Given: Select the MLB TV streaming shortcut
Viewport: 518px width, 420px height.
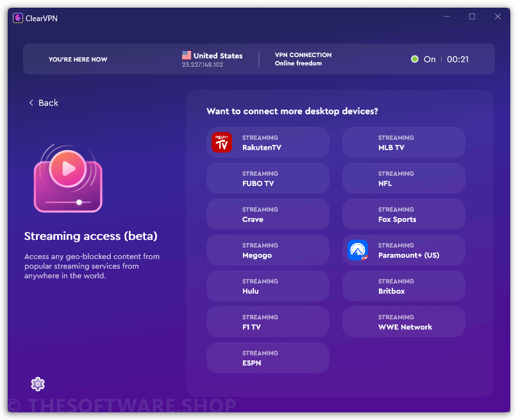Looking at the screenshot, I should [x=404, y=142].
